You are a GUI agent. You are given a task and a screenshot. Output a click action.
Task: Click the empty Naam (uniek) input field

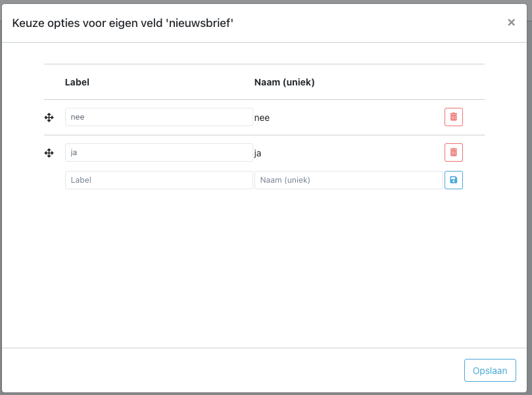coord(349,180)
